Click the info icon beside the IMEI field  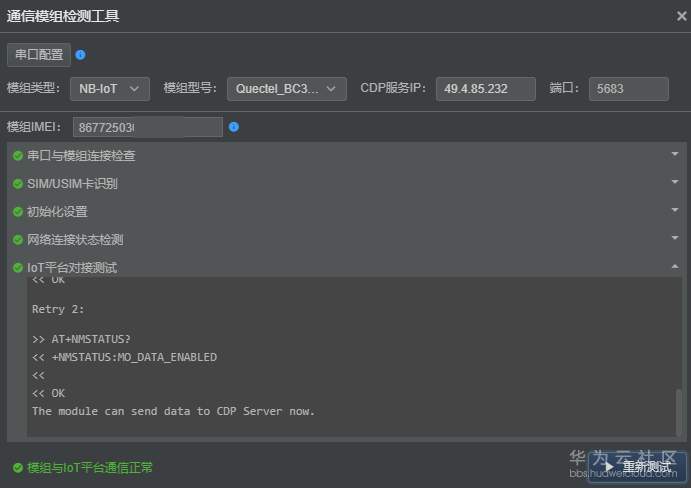pos(234,127)
